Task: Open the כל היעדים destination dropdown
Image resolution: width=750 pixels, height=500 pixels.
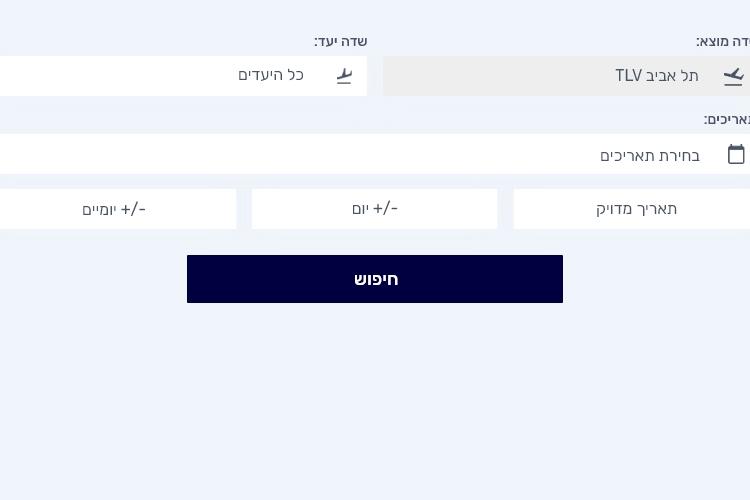Action: (183, 76)
